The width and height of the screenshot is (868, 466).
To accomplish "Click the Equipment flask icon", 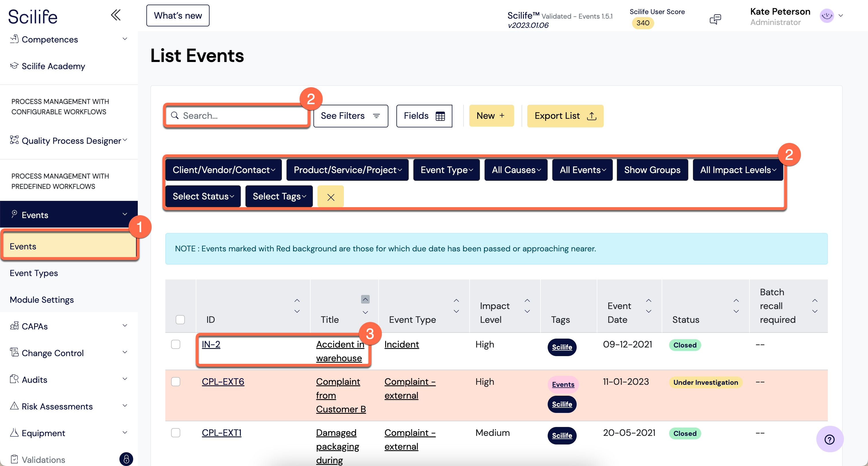I will coord(14,432).
